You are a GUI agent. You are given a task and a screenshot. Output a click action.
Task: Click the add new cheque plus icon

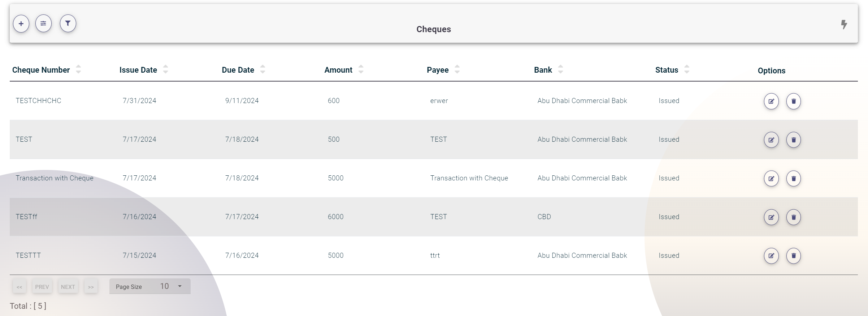click(x=21, y=24)
